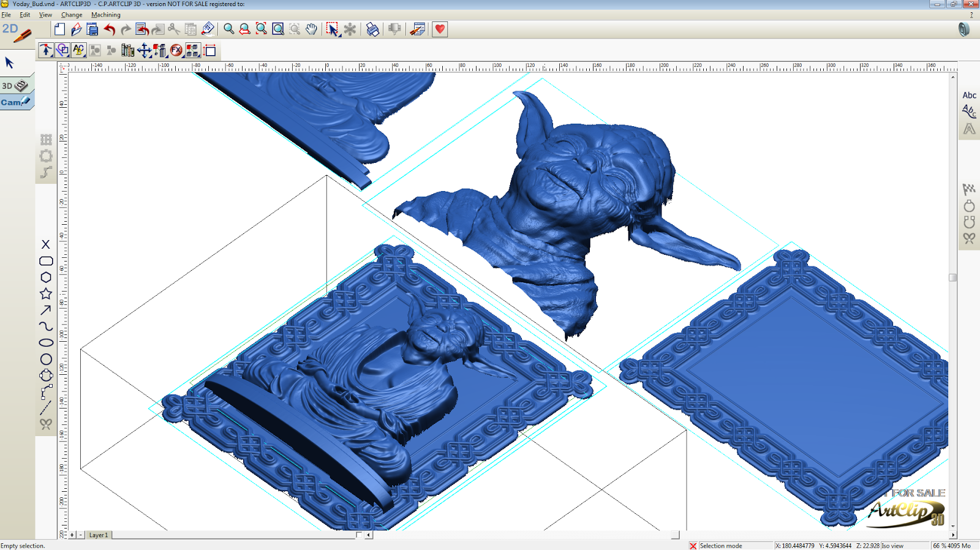Click the X Y Z coordinates readout
This screenshot has height=550, width=980.
[827, 546]
